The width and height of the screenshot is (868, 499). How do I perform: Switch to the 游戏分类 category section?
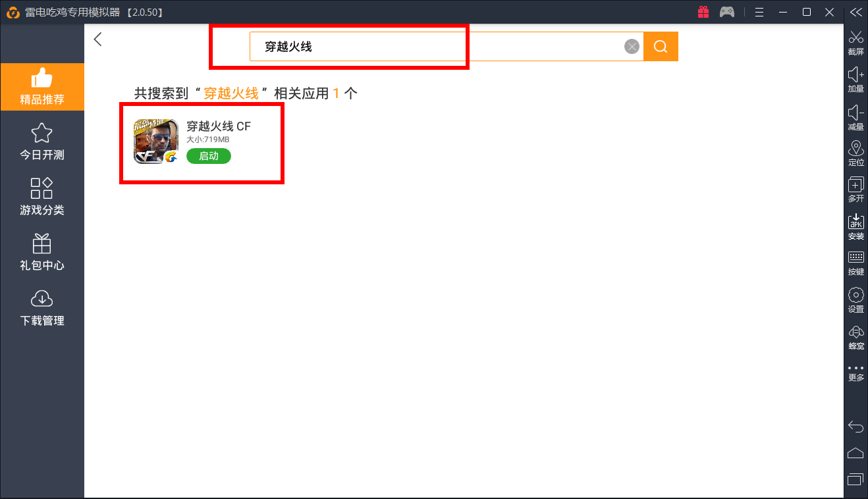[x=41, y=196]
